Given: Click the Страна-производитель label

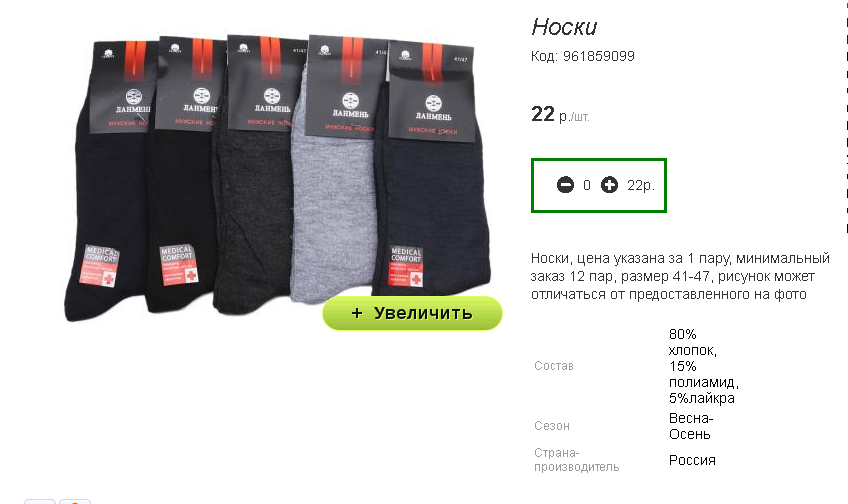Looking at the screenshot, I should (577, 460).
